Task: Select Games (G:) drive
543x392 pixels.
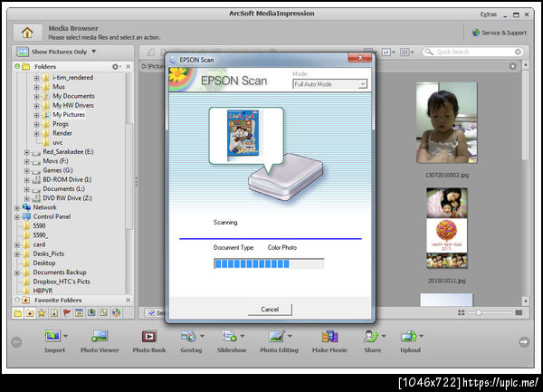Action: click(58, 170)
